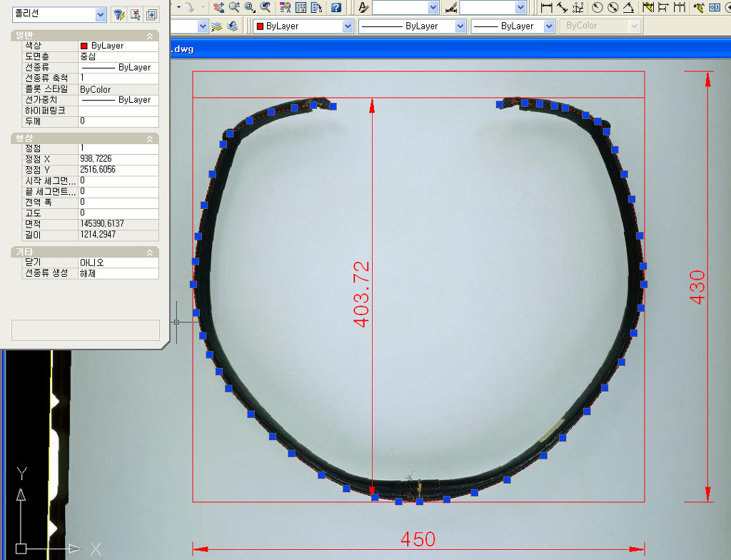
Task: Click the Quick Select funnel icon
Action: point(119,14)
